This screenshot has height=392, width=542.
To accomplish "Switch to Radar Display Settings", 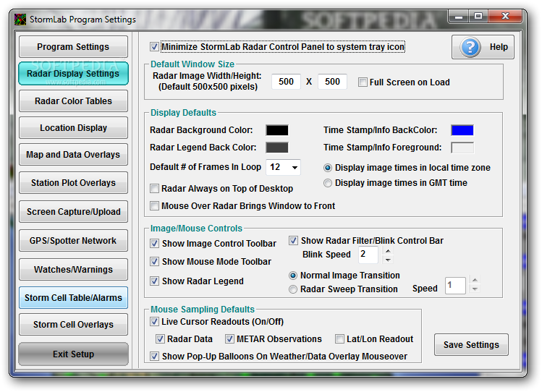I will 73,74.
